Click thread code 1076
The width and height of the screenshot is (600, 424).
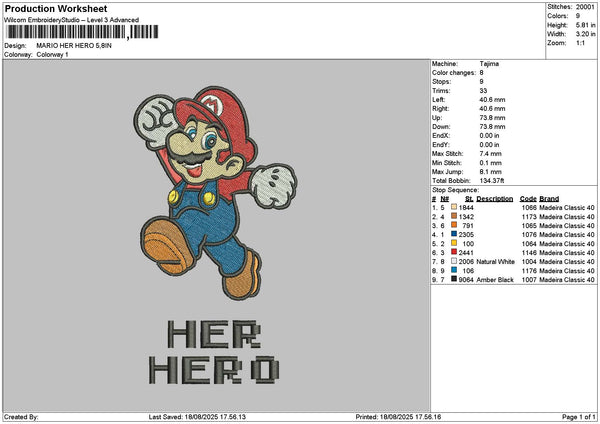[x=529, y=235]
